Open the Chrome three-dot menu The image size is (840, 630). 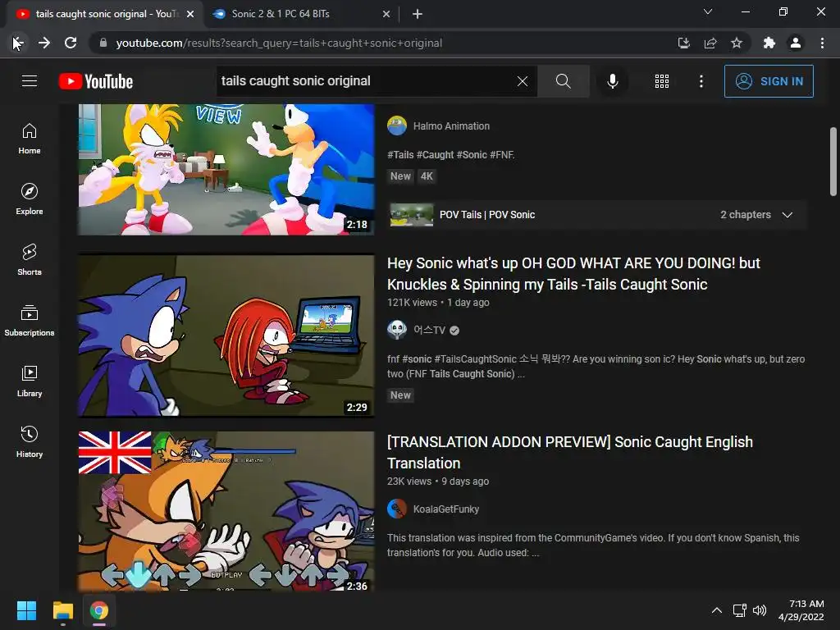coord(822,43)
